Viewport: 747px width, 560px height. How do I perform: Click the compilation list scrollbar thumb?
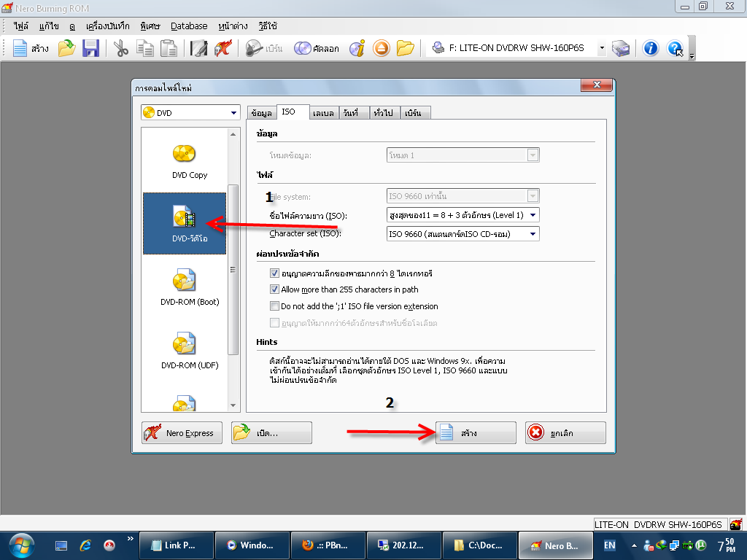[x=233, y=270]
